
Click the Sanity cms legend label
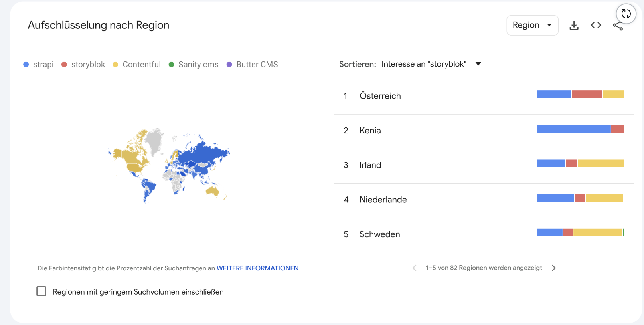click(x=198, y=65)
